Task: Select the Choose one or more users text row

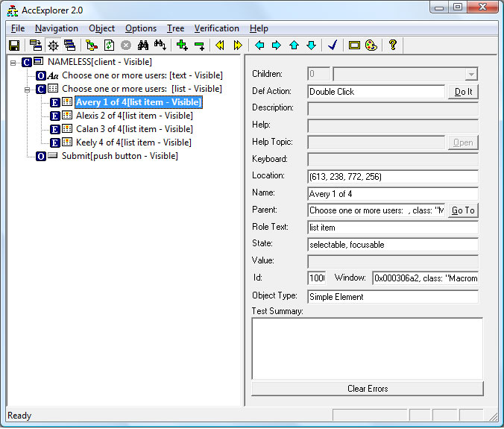Action: 142,75
